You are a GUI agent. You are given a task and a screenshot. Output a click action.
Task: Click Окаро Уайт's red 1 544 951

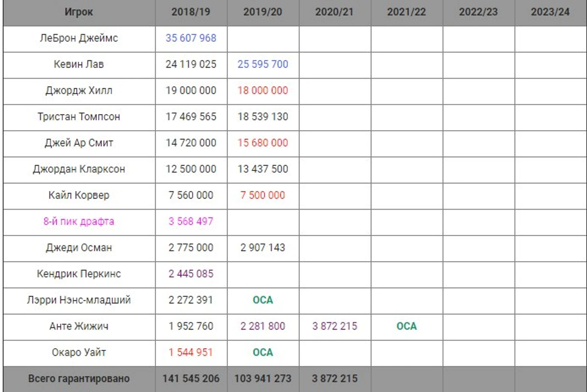(x=191, y=352)
